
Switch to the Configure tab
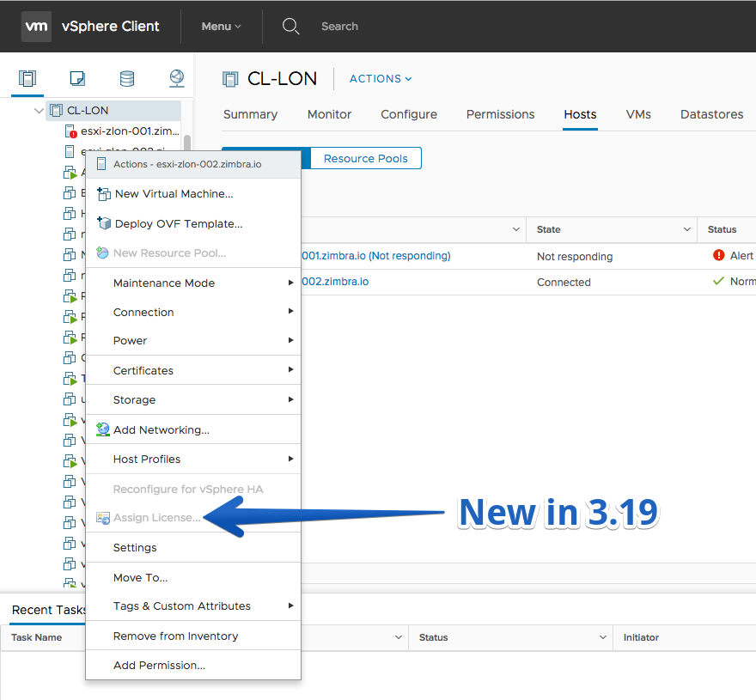point(409,114)
